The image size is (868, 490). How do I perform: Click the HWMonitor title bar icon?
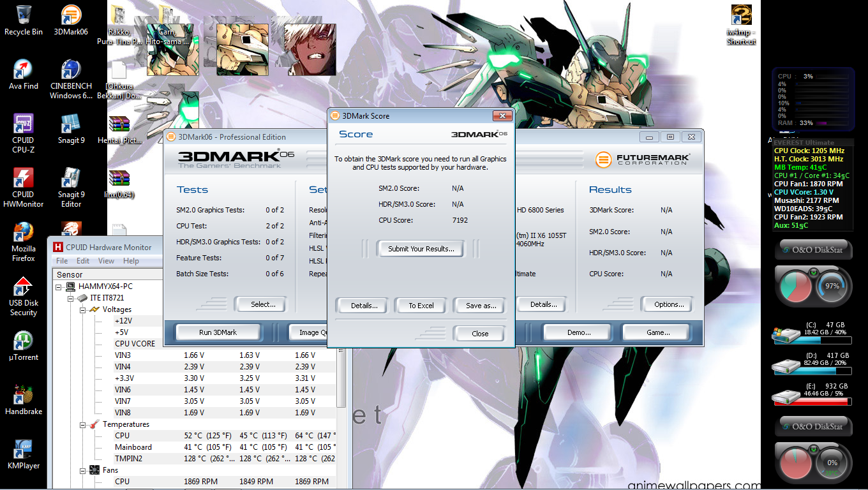pyautogui.click(x=58, y=247)
